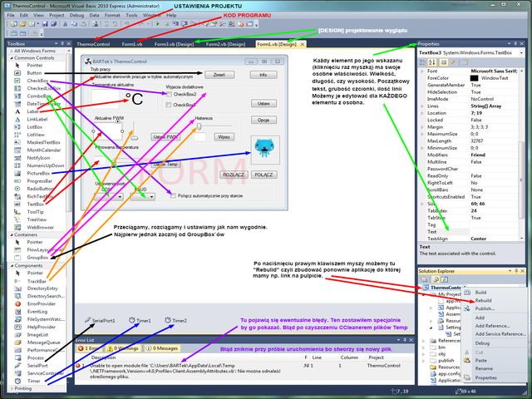Toggle the 0 Warnings filter in Error List
The height and width of the screenshot is (399, 532).
[123, 348]
